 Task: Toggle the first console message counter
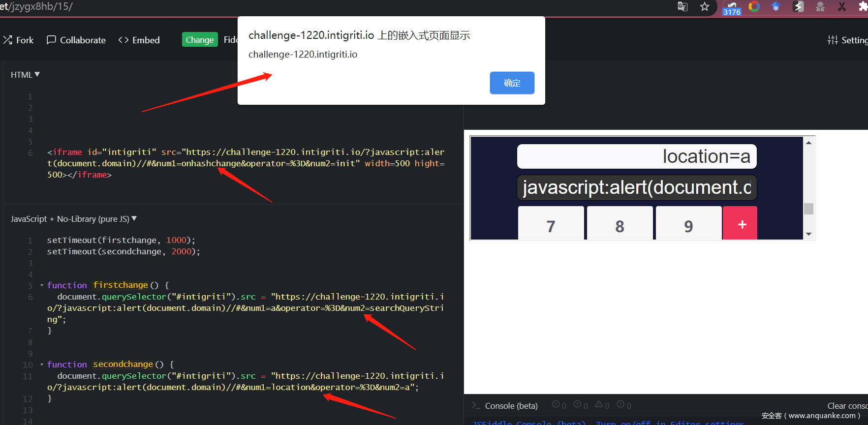559,405
